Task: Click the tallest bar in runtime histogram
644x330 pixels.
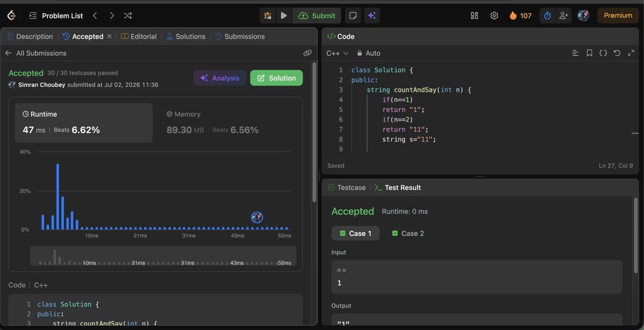Action: 57,197
